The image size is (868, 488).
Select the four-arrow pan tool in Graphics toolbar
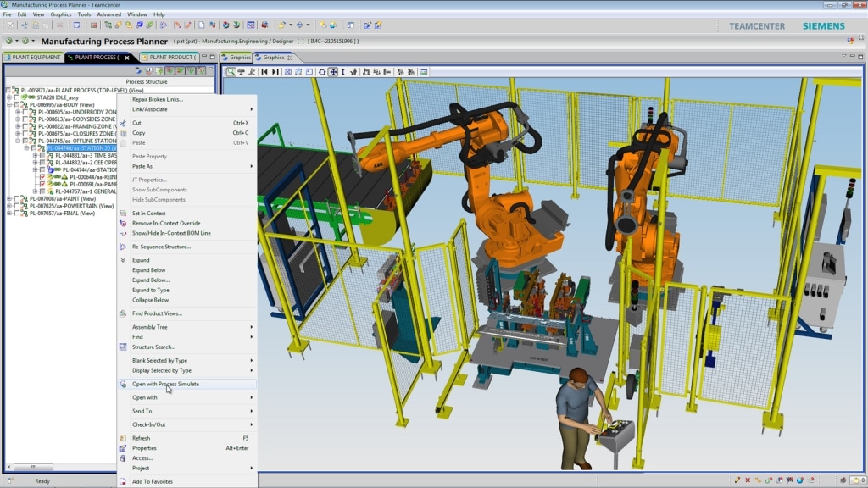click(x=333, y=72)
